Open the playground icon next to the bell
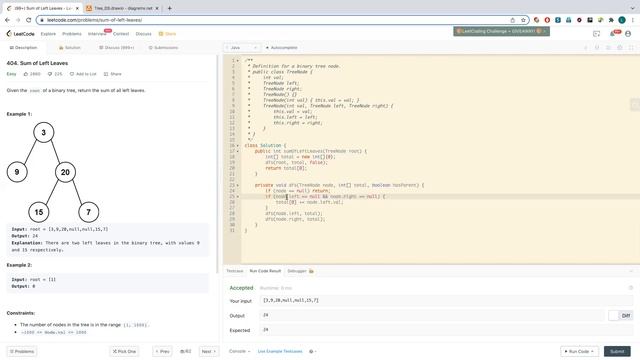This screenshot has height=360, width=640. [x=596, y=34]
